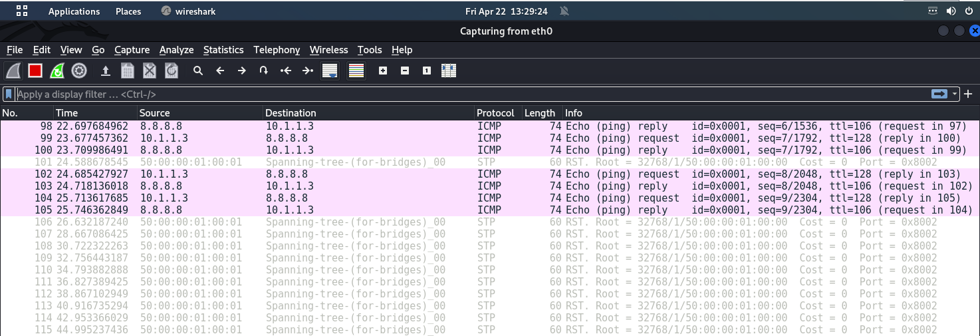The image size is (980, 336).
Task: Toggle auto-scroll during live capture
Action: point(329,71)
